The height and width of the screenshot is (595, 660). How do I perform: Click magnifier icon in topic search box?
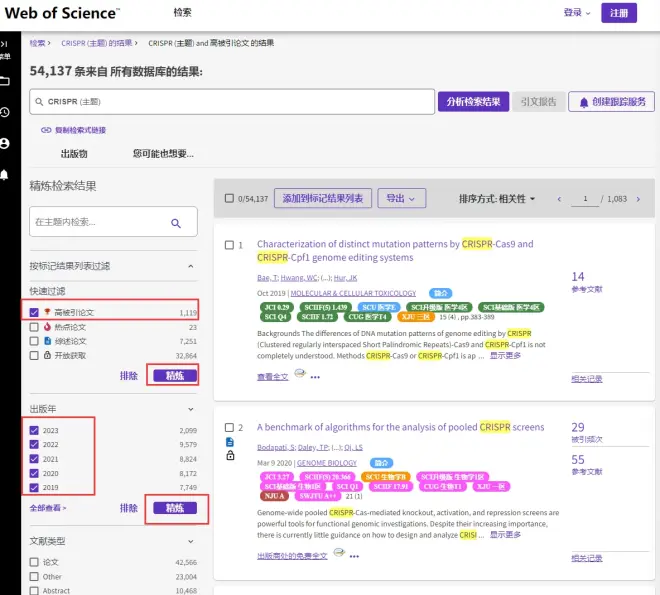pyautogui.click(x=176, y=223)
